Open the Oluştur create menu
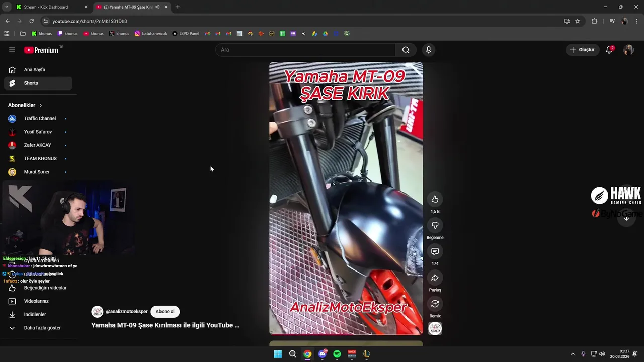The width and height of the screenshot is (644, 362). 582,50
